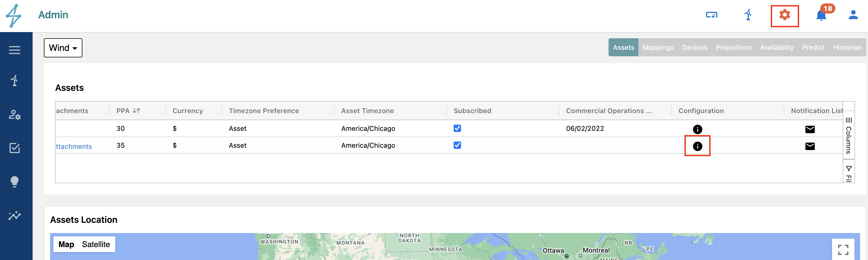Open the attachments link in PPA 35 row

[74, 146]
